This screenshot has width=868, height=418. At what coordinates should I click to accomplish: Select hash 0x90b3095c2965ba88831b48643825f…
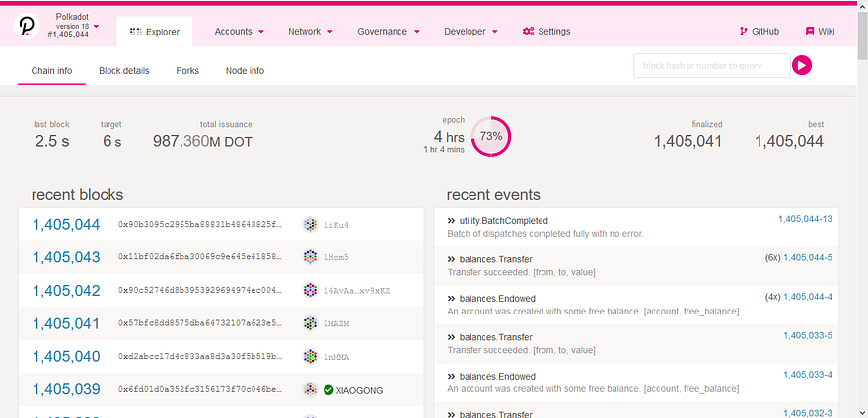[200, 224]
